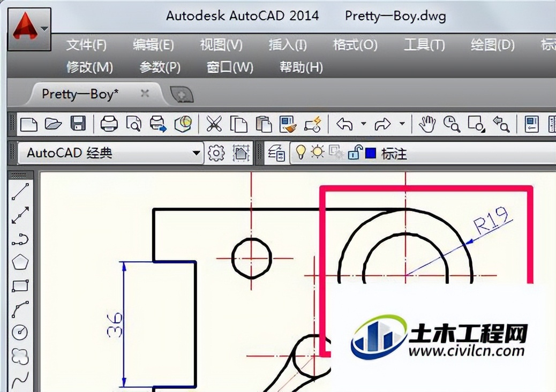Click the 3D Print icon
This screenshot has width=556, height=392.
[183, 124]
